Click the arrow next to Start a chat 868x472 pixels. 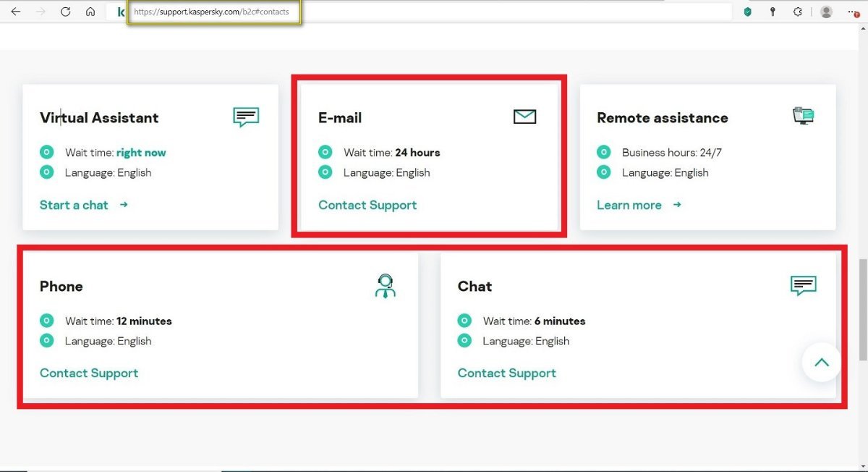[x=124, y=205]
